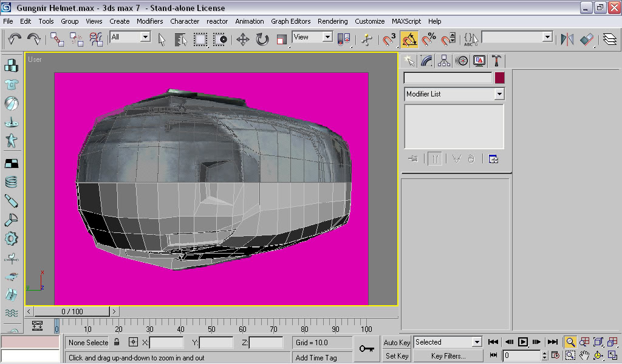
Task: Click the Mirror Selected Objects icon
Action: point(567,40)
